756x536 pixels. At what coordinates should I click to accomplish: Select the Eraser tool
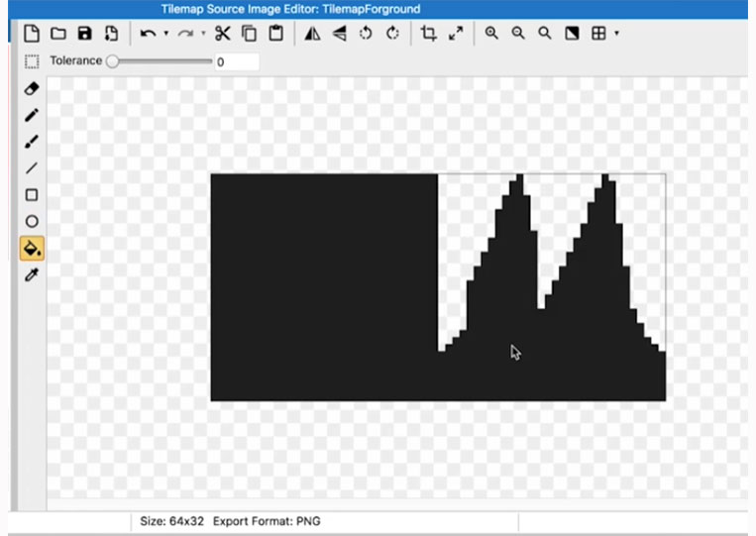pyautogui.click(x=32, y=89)
